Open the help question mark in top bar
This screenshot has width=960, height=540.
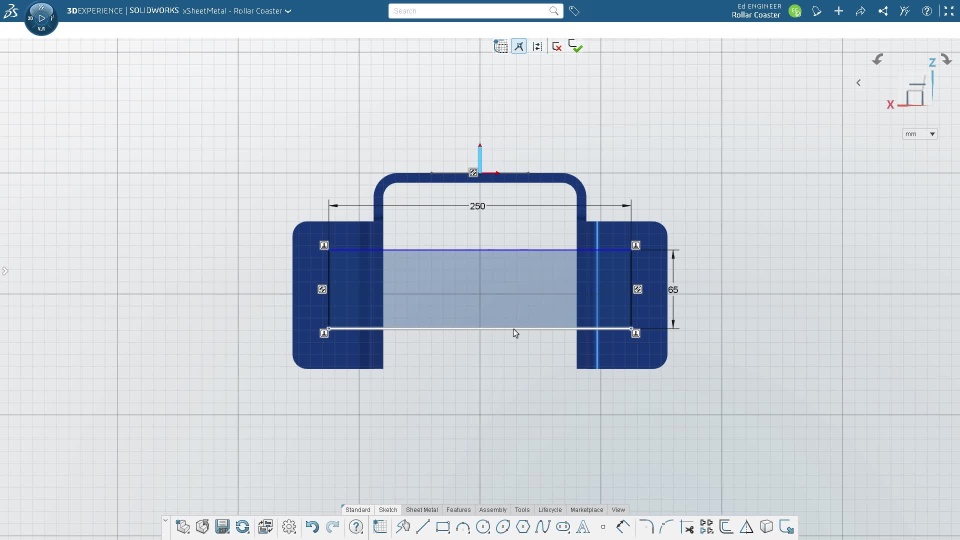point(927,11)
